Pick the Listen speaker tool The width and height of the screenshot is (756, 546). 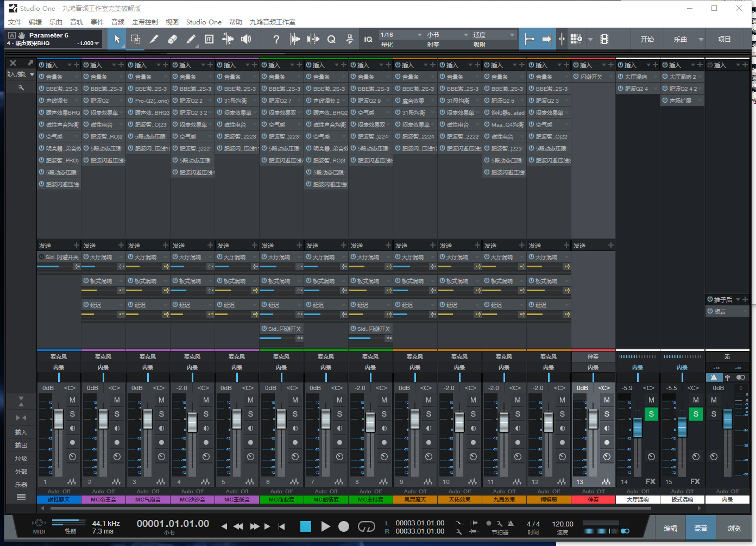pyautogui.click(x=246, y=39)
